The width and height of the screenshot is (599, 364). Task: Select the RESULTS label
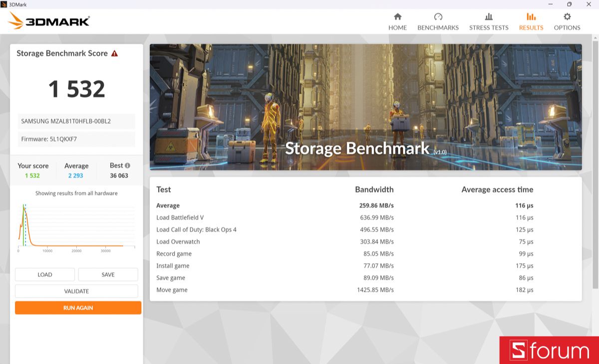pos(531,28)
